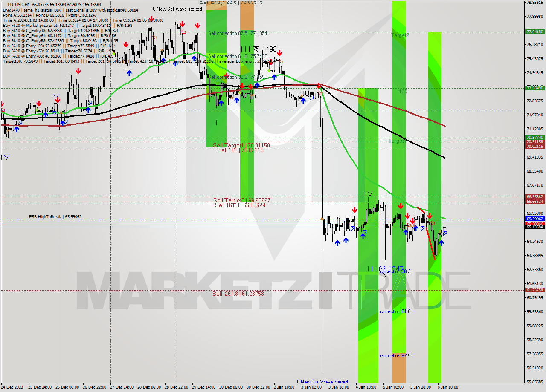Click the '100' label on green zone

point(403,92)
